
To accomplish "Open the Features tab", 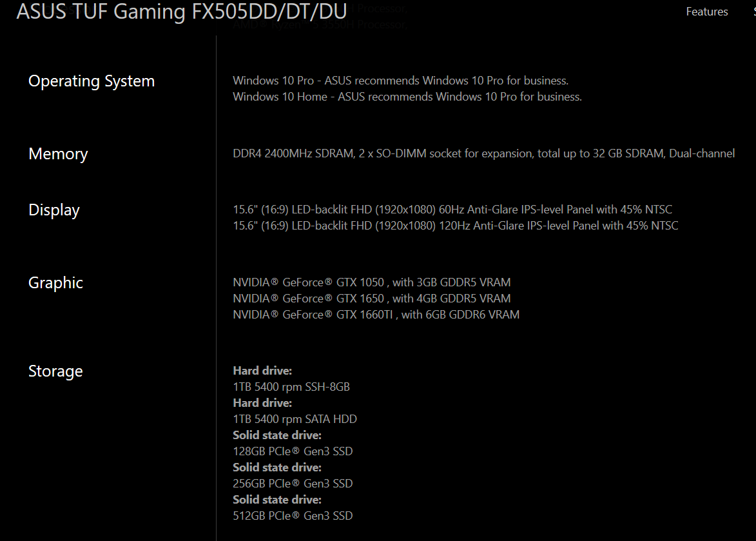I will click(x=707, y=12).
